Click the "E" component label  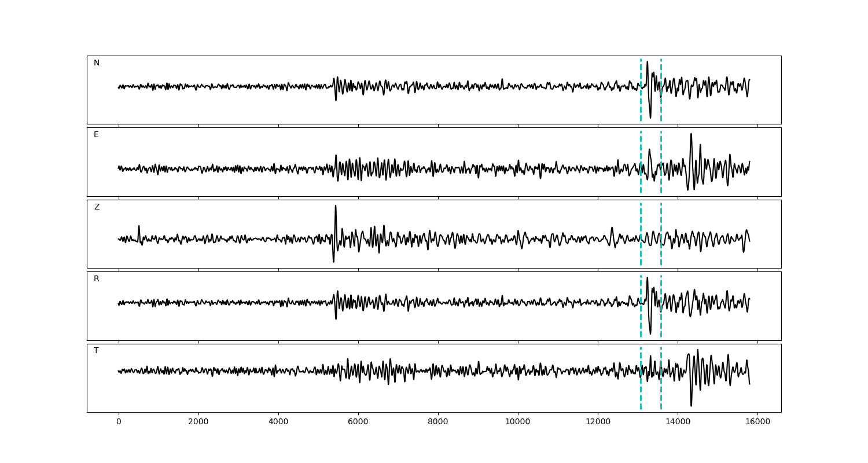pos(96,135)
